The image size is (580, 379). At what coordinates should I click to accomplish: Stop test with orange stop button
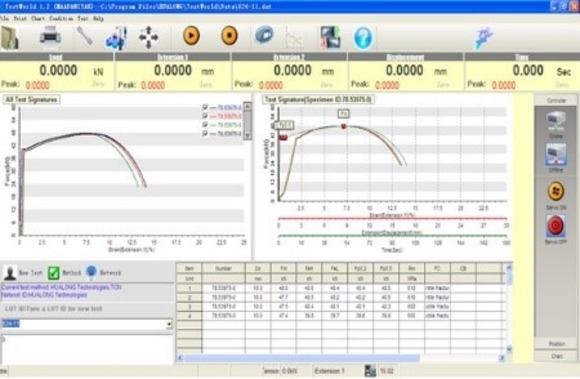(229, 36)
